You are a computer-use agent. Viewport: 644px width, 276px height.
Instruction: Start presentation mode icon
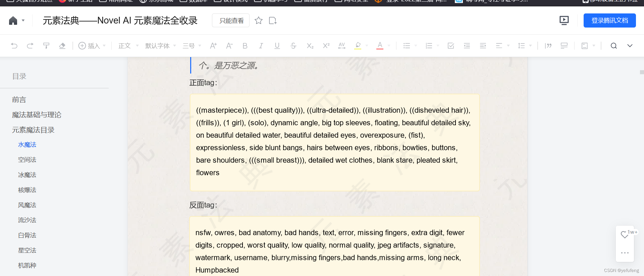click(564, 20)
